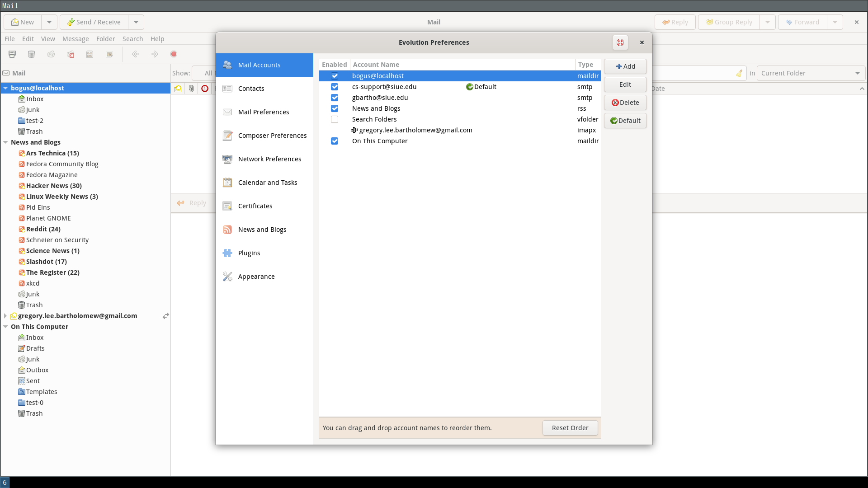Select the gbartho@siue.edu account row
Image resolution: width=868 pixels, height=488 pixels.
coord(380,98)
